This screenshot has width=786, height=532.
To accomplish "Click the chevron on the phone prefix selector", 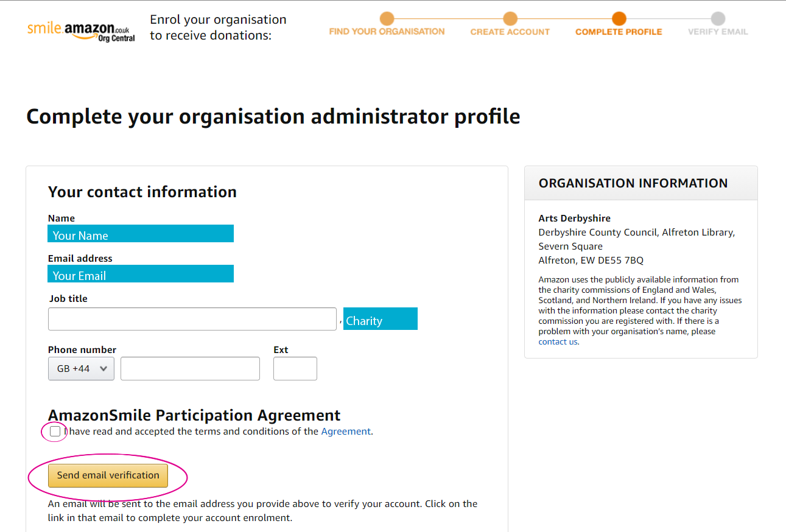I will 104,368.
